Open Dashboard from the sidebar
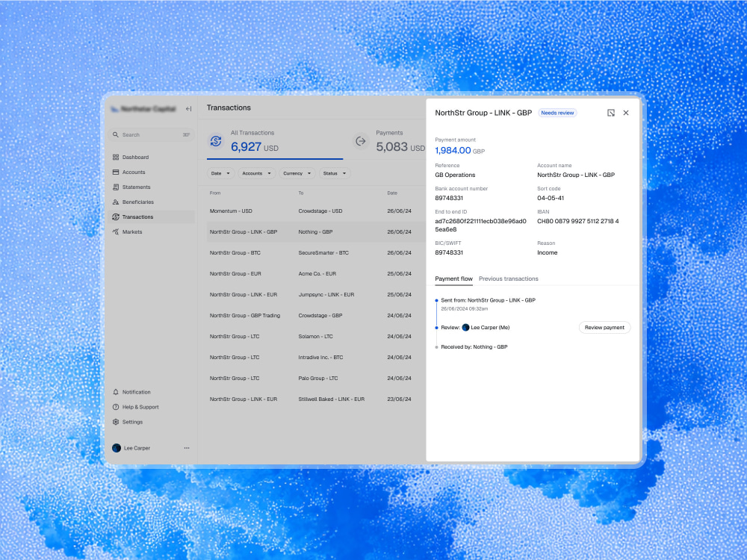This screenshot has width=747, height=560. (x=151, y=157)
